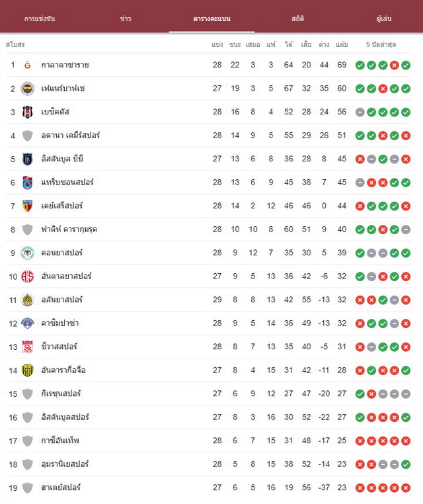Open team name กาลาตาซาราย
Viewport: 423px width, 504px height.
(x=65, y=65)
